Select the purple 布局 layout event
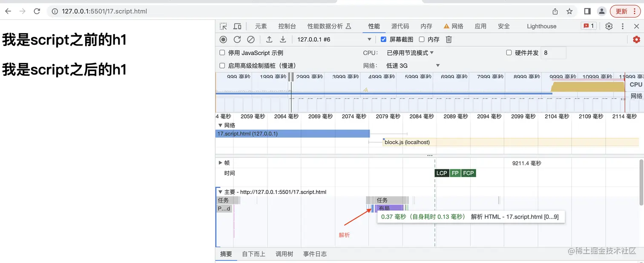This screenshot has width=644, height=263. (x=389, y=208)
